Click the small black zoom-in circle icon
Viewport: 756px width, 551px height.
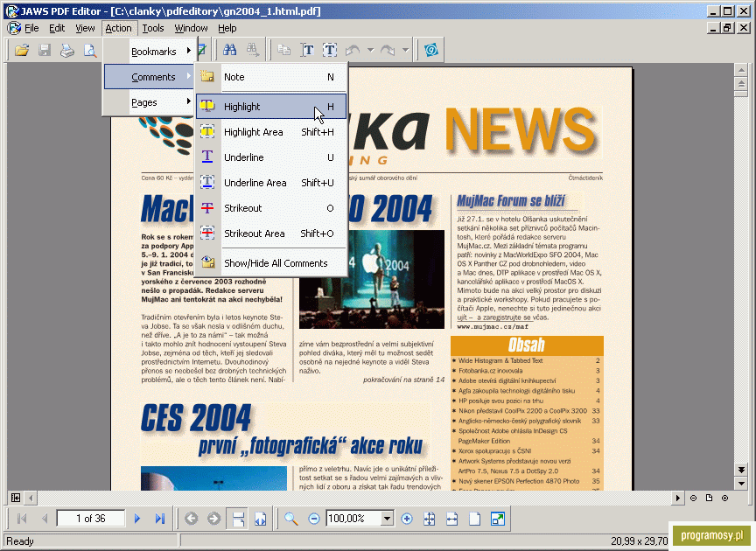click(x=724, y=498)
